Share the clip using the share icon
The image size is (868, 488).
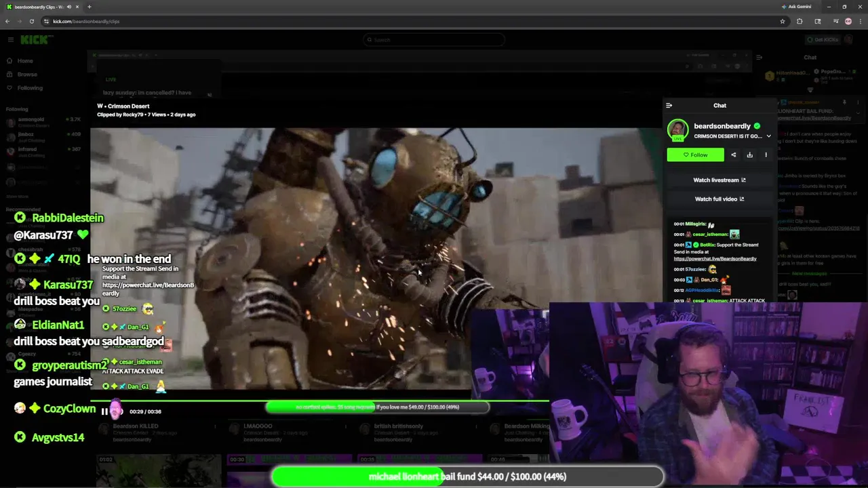tap(733, 155)
